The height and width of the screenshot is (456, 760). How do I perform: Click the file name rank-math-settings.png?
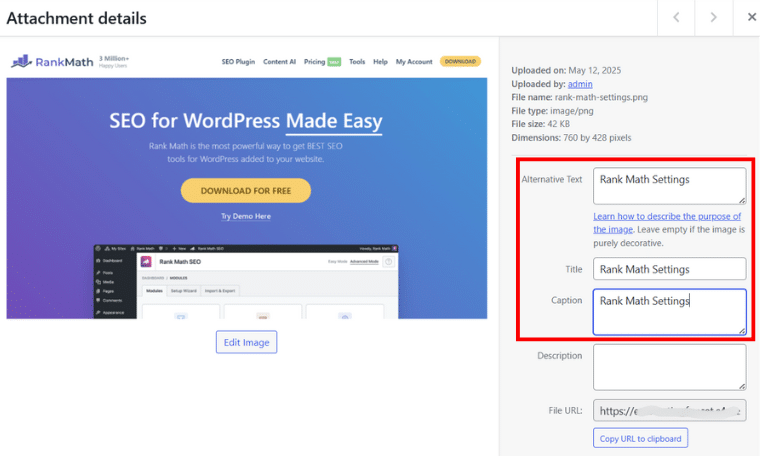[x=601, y=97]
